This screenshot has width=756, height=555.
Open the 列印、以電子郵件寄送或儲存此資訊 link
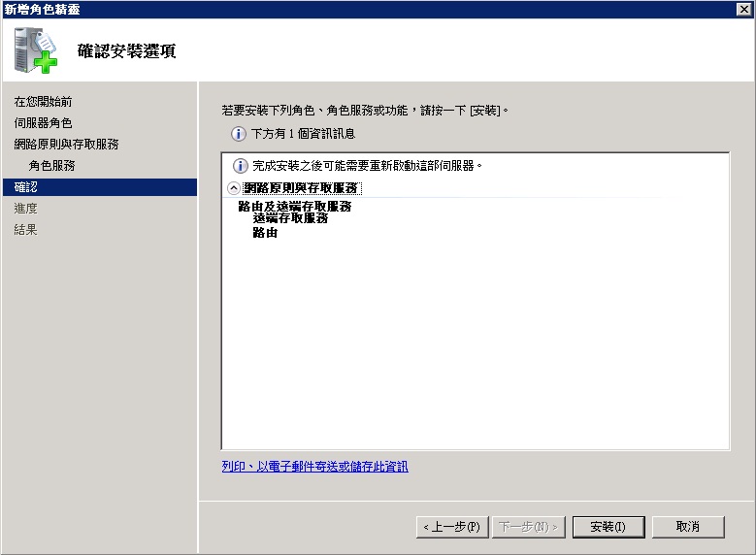point(314,467)
